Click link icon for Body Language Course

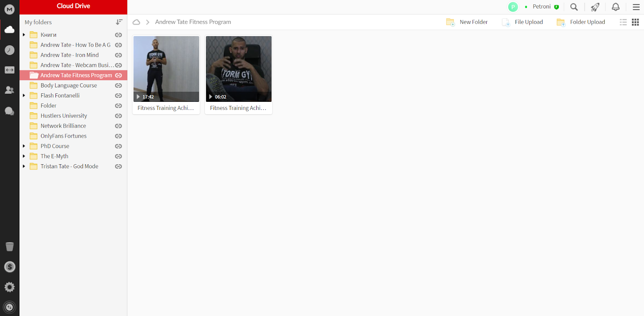pyautogui.click(x=118, y=85)
